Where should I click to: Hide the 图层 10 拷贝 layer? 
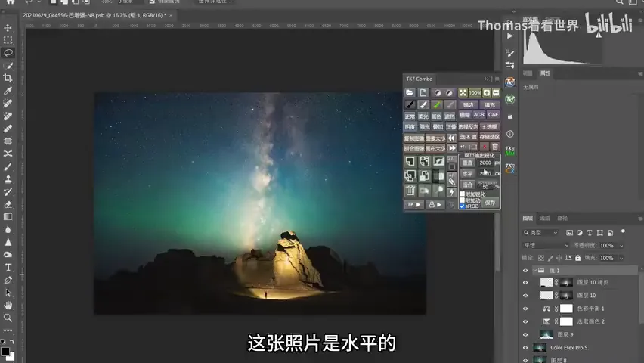(x=525, y=282)
